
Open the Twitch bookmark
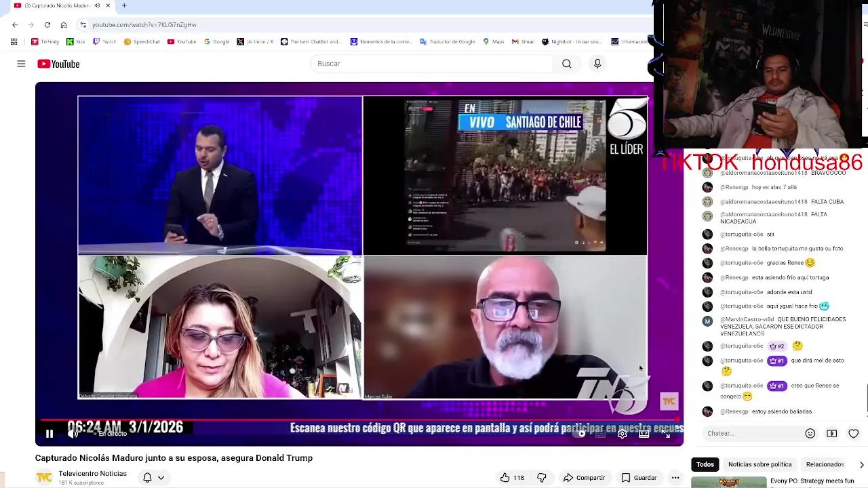click(105, 42)
